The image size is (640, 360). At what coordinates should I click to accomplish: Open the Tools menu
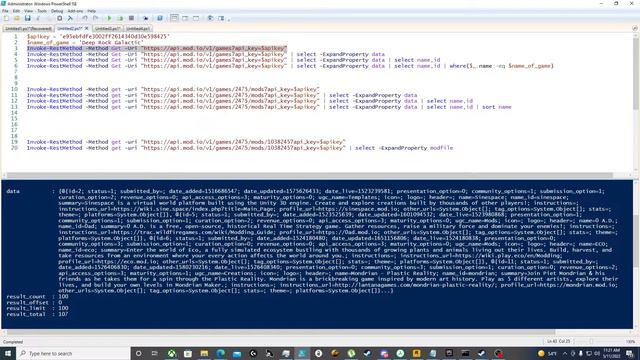tap(42, 11)
